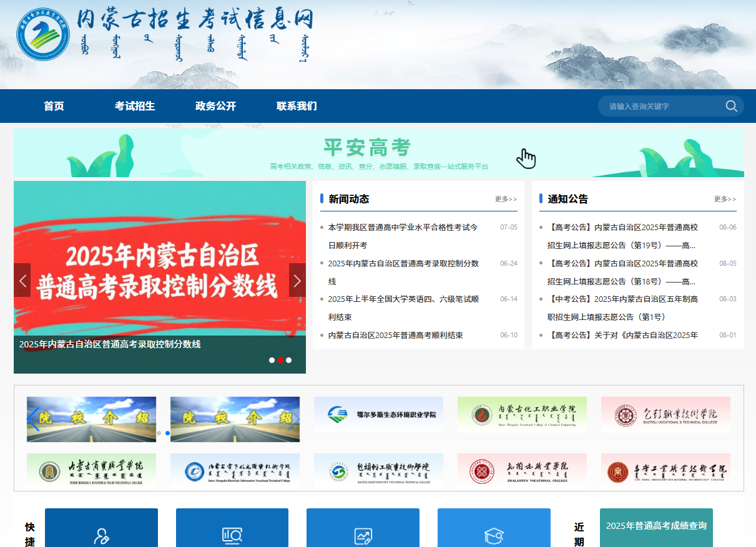Click the 平安高考 banner image

(x=378, y=153)
